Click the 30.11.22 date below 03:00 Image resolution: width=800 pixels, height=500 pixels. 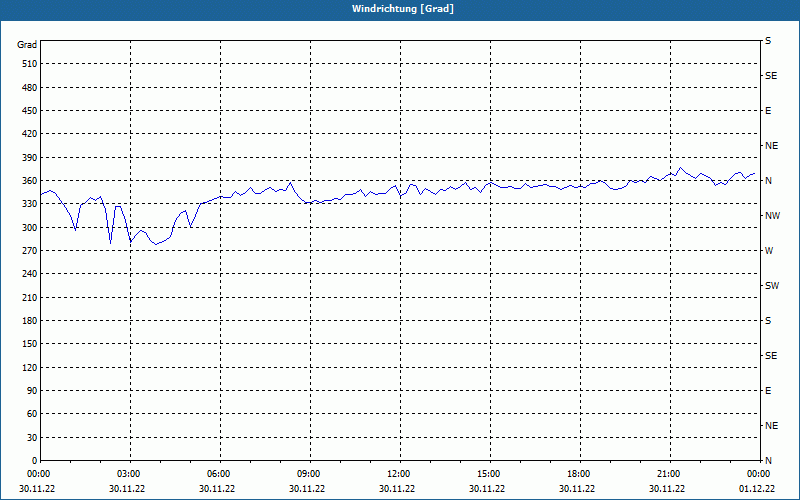click(127, 489)
